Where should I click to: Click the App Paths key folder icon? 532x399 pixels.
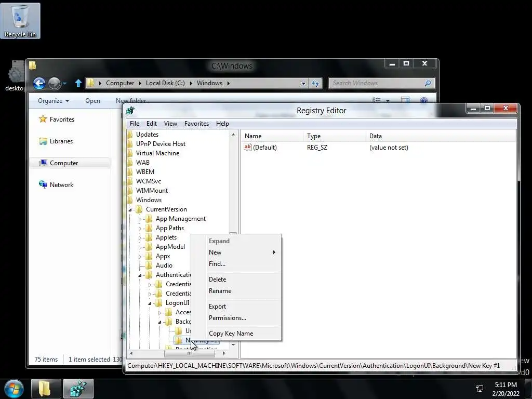click(149, 228)
